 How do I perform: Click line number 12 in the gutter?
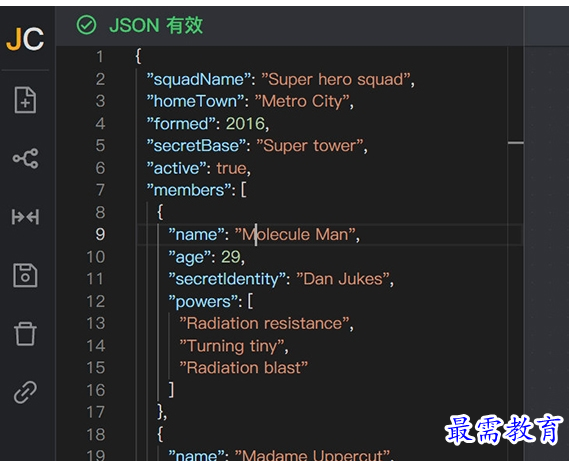pos(96,301)
